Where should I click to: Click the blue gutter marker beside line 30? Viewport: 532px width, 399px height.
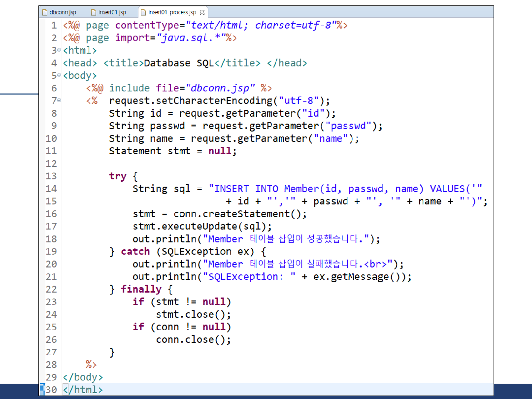pyautogui.click(x=42, y=390)
